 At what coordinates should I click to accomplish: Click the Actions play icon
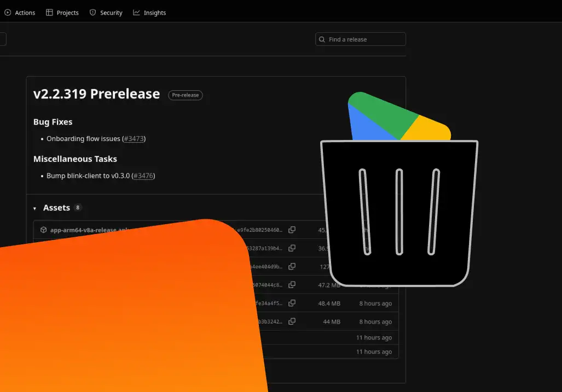click(x=8, y=13)
